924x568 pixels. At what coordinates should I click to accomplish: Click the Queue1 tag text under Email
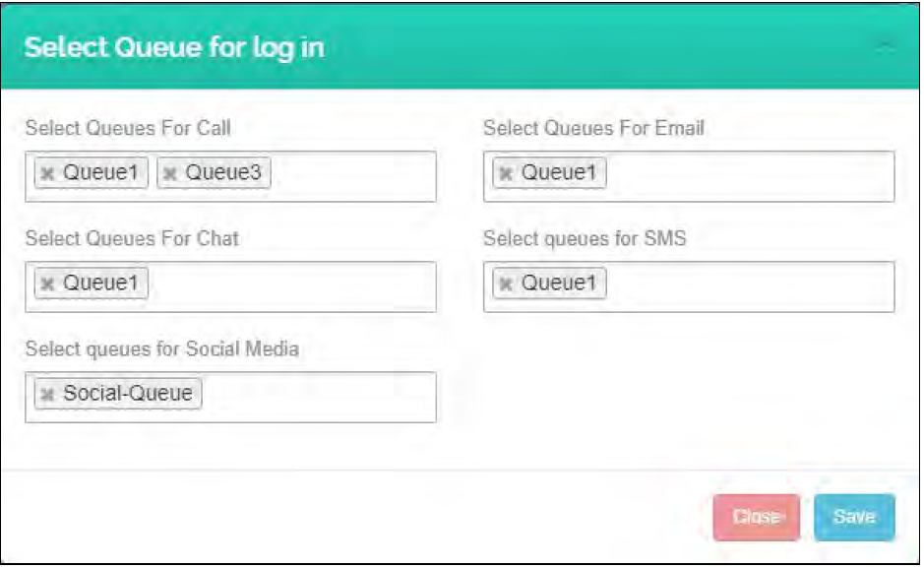559,174
